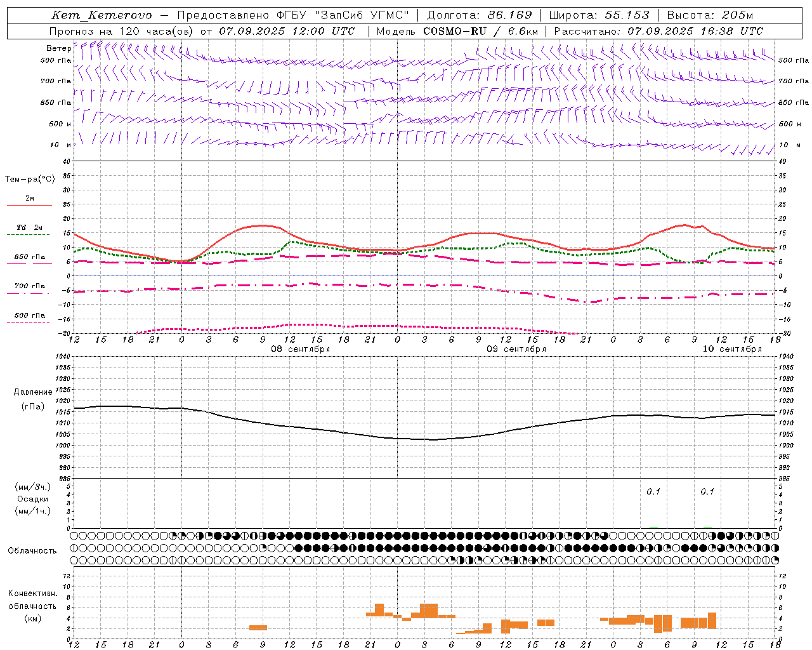Click the Td 2м legend entry
The image size is (812, 650).
(x=30, y=227)
